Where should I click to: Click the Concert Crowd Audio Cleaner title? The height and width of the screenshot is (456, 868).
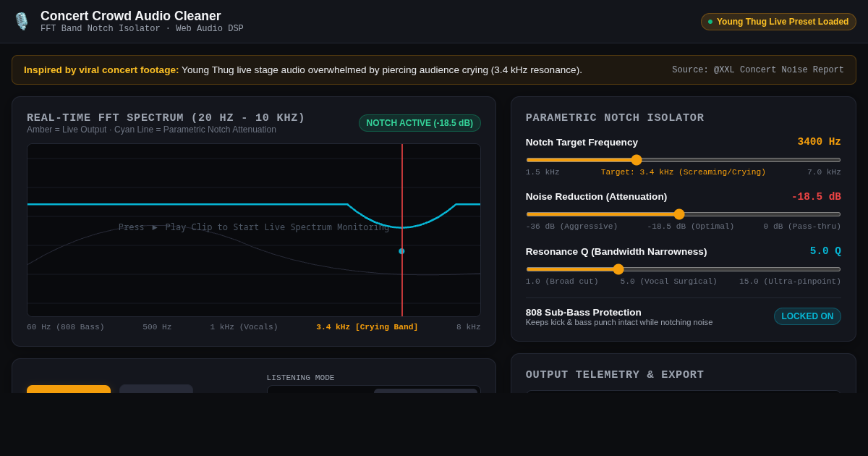coord(131,16)
